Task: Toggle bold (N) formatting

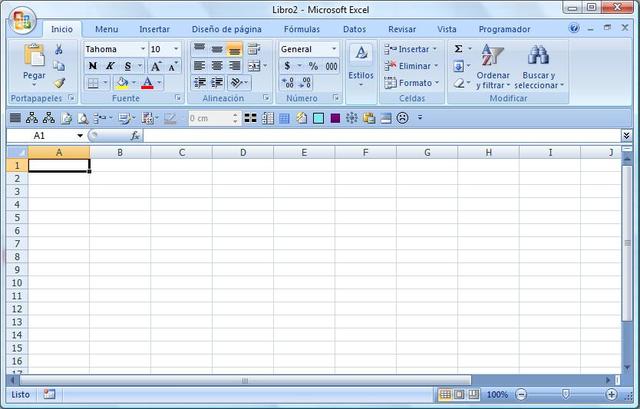Action: coord(93,66)
